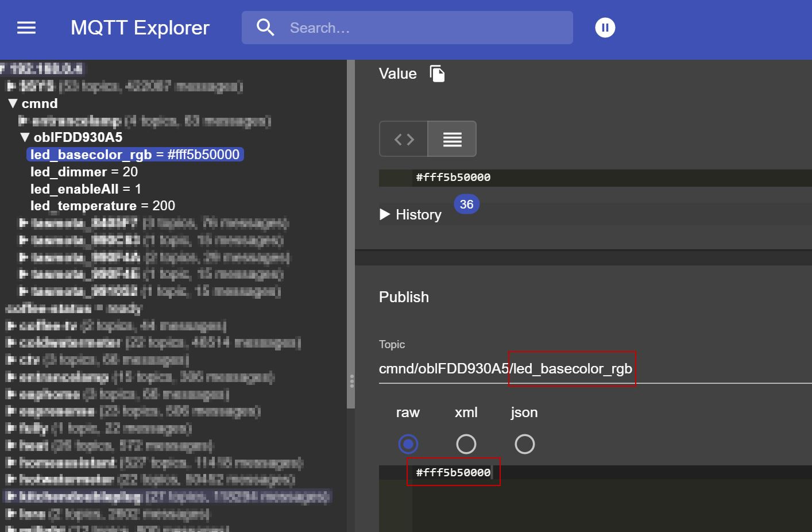
Task: Switch value view to code mode
Action: click(x=404, y=139)
